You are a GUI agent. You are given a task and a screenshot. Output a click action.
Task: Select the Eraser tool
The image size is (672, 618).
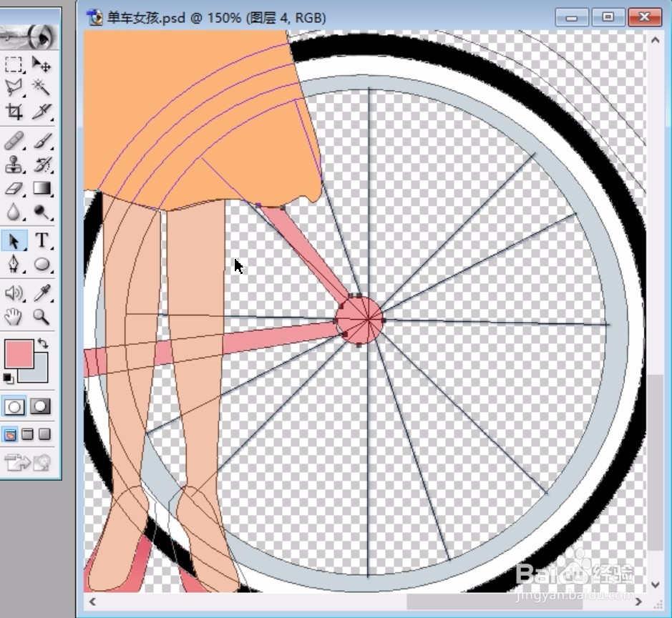pyautogui.click(x=14, y=188)
